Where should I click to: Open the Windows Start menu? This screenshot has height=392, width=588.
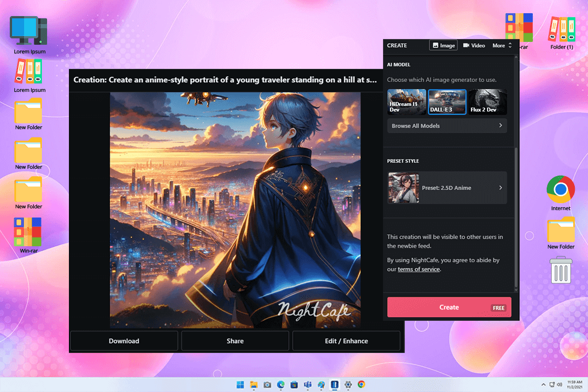point(240,385)
